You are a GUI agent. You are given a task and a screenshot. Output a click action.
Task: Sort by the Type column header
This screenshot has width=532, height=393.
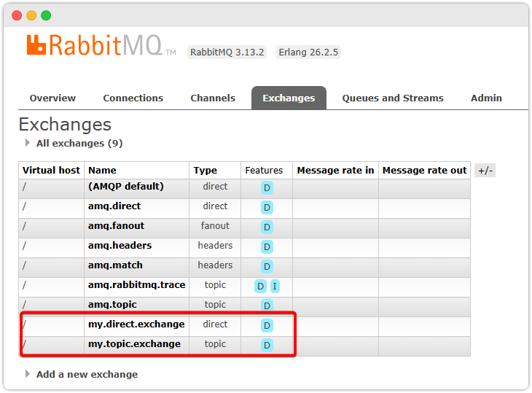(x=206, y=171)
